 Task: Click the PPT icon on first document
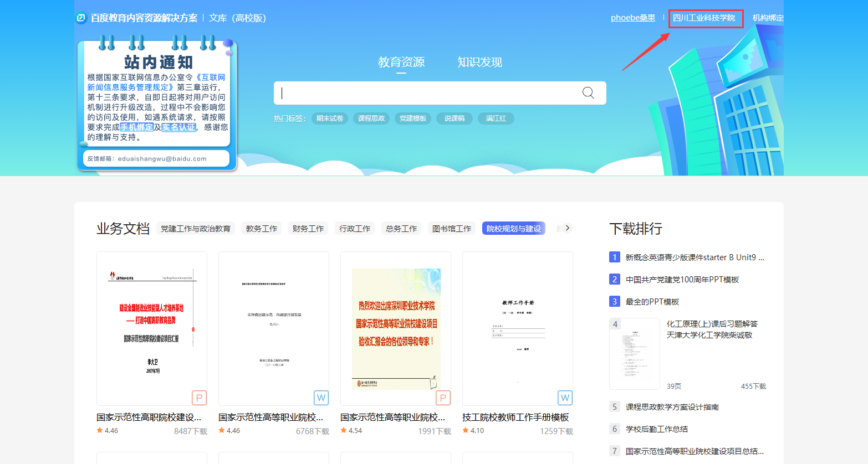[199, 398]
